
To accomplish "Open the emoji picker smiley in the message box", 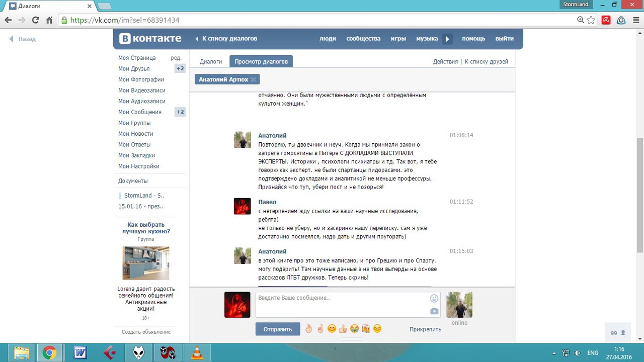I will tap(434, 298).
